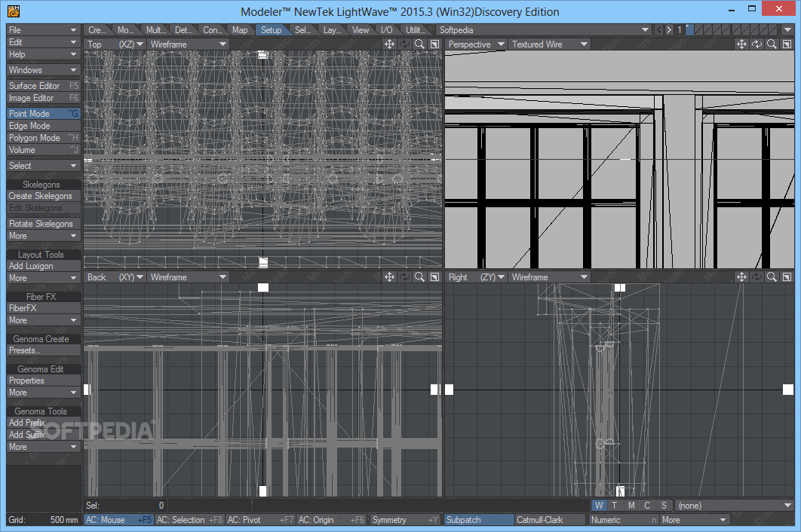
Task: Toggle Volume selection mode
Action: point(44,150)
